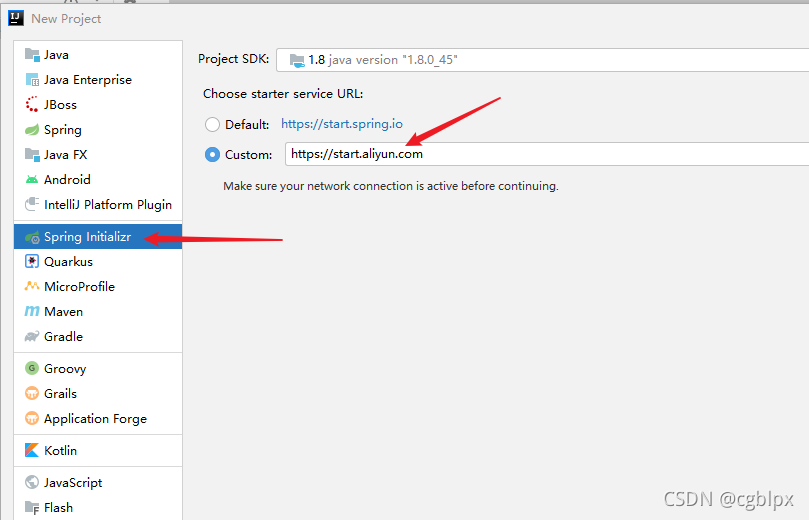
Task: Click the Spring Initializr icon
Action: point(32,237)
